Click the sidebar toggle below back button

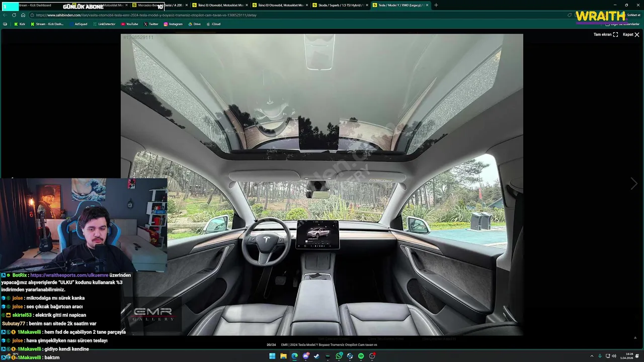5,24
